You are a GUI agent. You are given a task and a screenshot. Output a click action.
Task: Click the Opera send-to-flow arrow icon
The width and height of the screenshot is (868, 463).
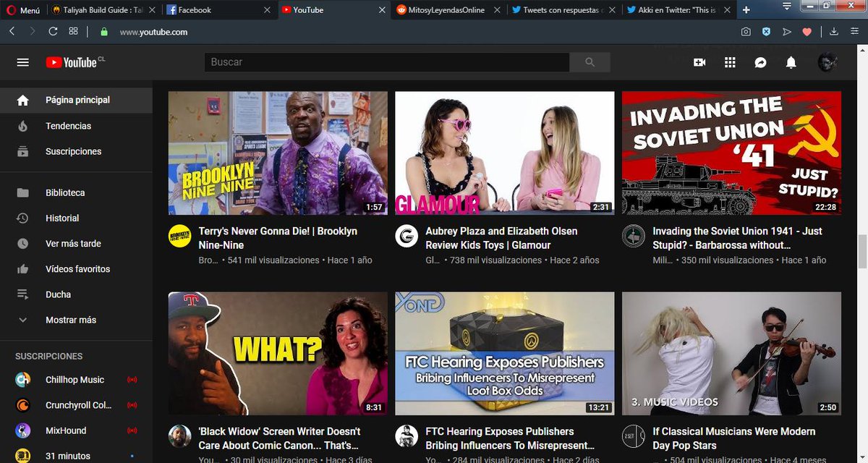coord(787,32)
